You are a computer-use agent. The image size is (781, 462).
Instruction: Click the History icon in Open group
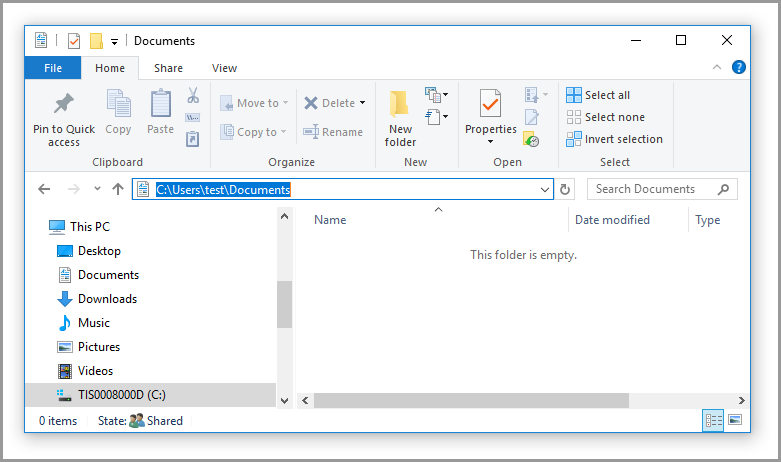531,140
